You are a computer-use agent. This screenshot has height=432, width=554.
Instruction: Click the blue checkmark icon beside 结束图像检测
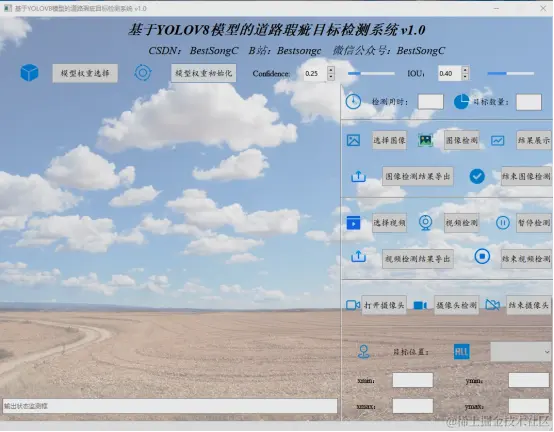click(477, 176)
